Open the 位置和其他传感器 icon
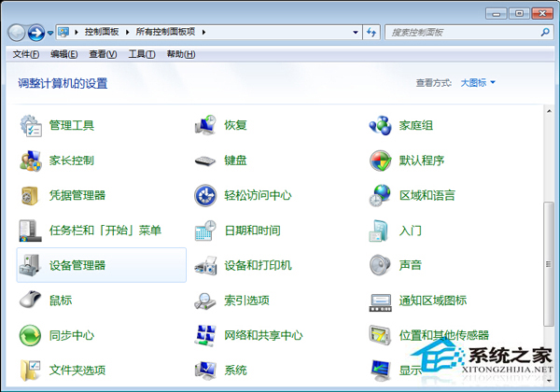 pyautogui.click(x=380, y=335)
